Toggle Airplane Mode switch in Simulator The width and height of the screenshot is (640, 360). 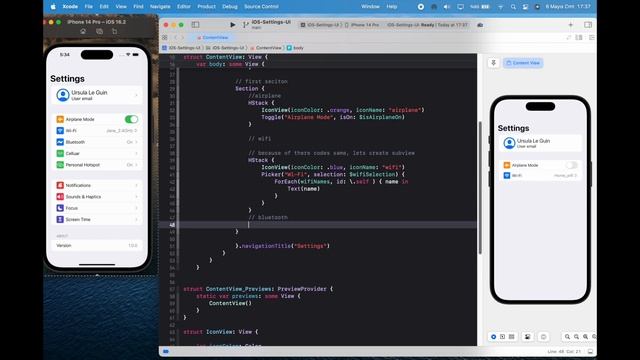click(131, 119)
